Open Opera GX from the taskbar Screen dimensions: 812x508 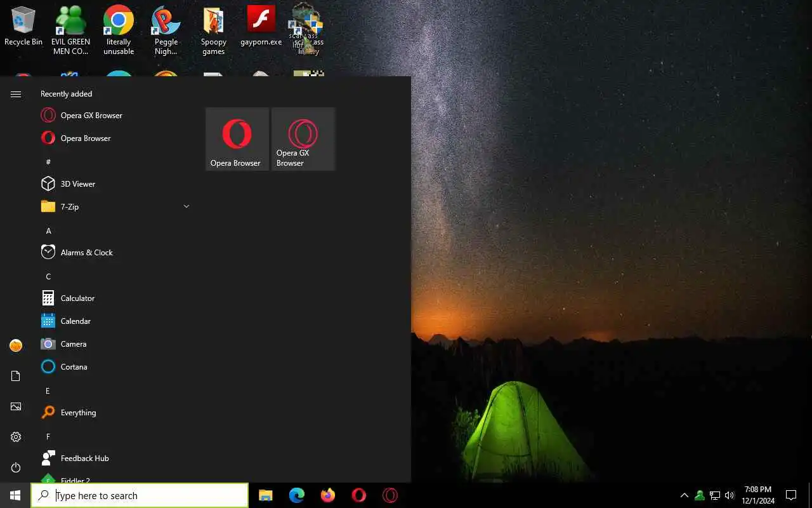point(390,495)
